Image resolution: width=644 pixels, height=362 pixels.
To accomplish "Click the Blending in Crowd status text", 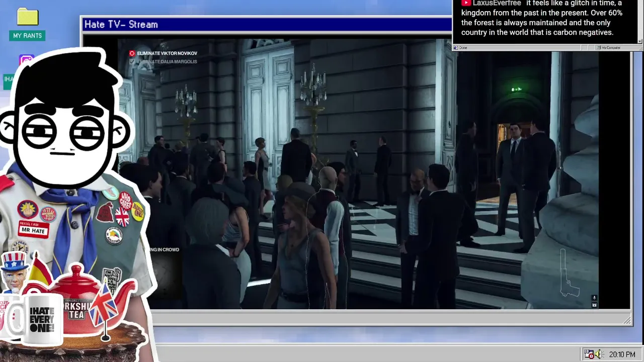I will 163,249.
